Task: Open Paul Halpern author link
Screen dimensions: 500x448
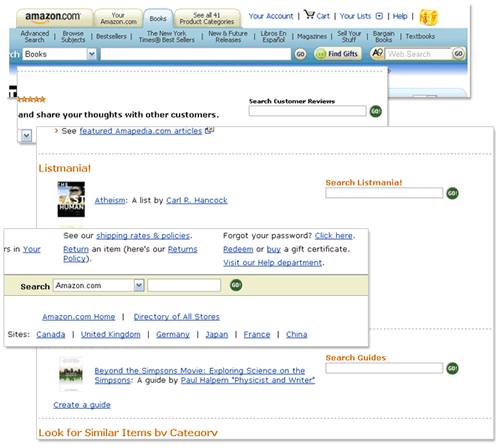Action: point(248,380)
